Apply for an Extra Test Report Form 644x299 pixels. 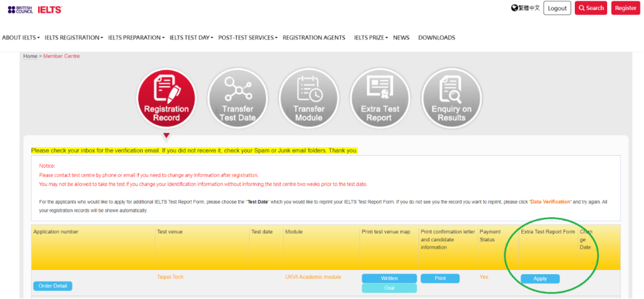540,279
